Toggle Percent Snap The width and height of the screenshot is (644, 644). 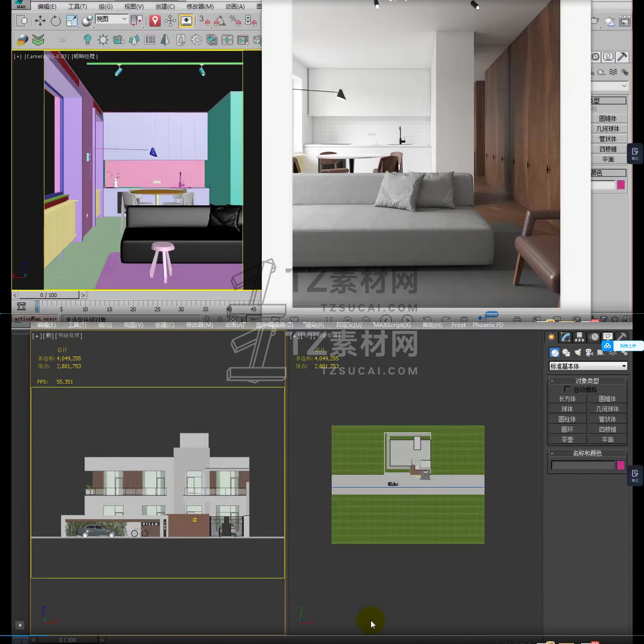235,21
